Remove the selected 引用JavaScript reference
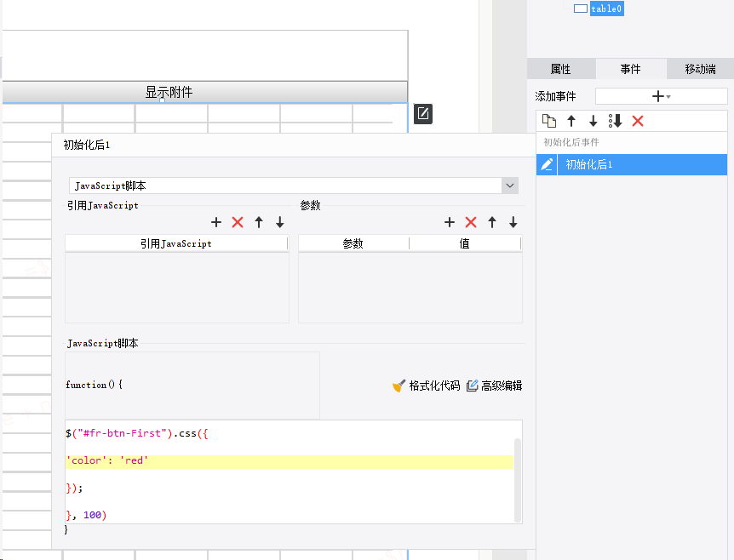This screenshot has height=560, width=734. (x=238, y=222)
